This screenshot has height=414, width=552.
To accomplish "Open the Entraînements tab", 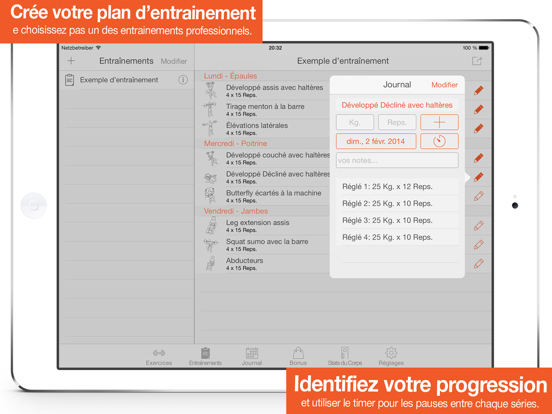I will pos(205,356).
